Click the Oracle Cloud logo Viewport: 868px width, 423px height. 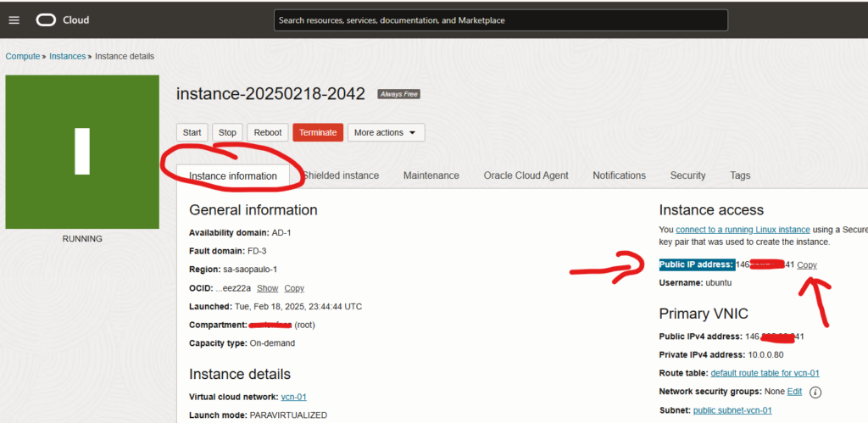click(63, 20)
